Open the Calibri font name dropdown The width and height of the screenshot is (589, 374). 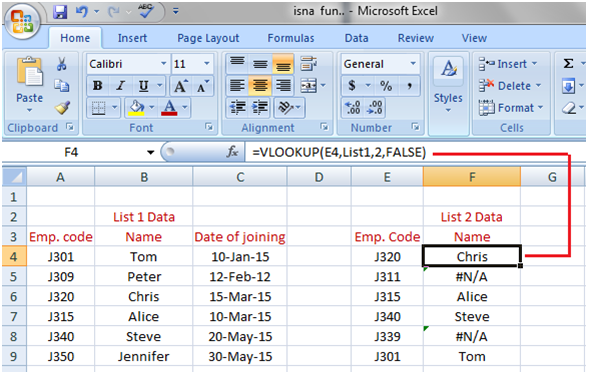[163, 64]
